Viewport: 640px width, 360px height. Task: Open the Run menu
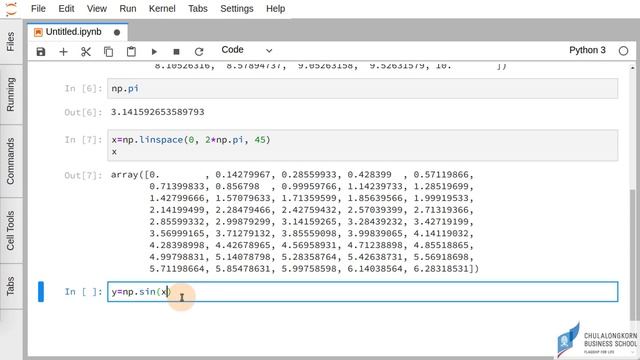click(x=128, y=9)
